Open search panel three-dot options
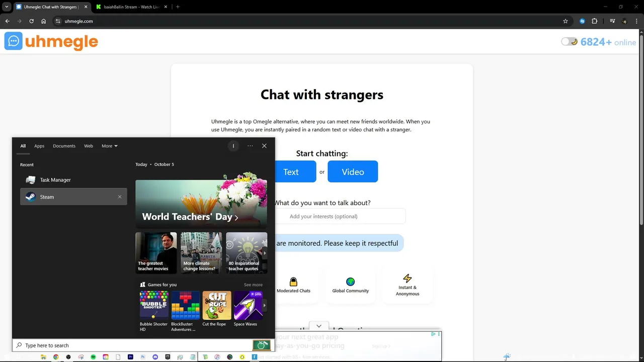Viewport: 644px width, 362px height. 250,146
